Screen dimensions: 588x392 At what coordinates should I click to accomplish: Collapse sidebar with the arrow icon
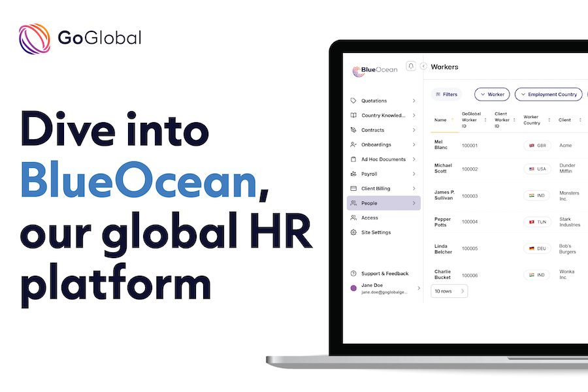coord(423,66)
